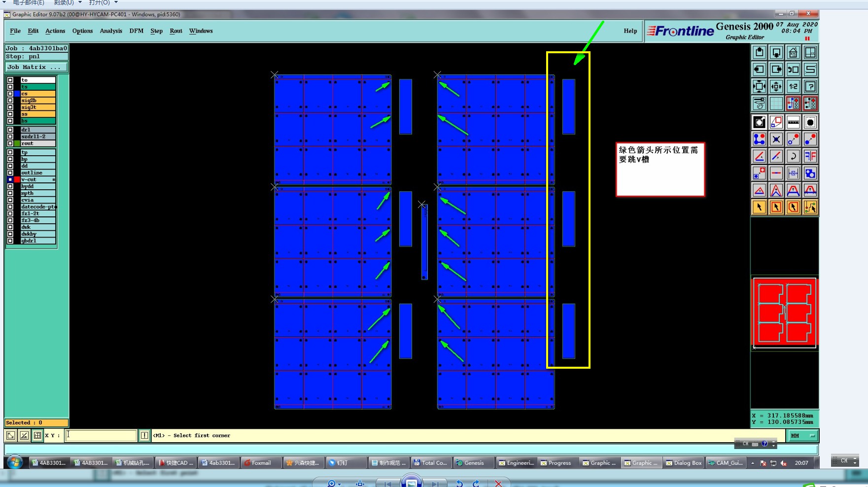Screen dimensions: 868x487
Task: Select the plain arrow selection tool
Action: click(x=760, y=207)
